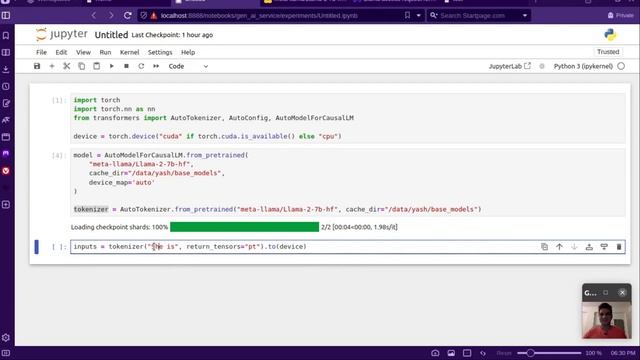
Task: Bookmark the page using the address bar icon
Action: pyautogui.click(x=407, y=16)
